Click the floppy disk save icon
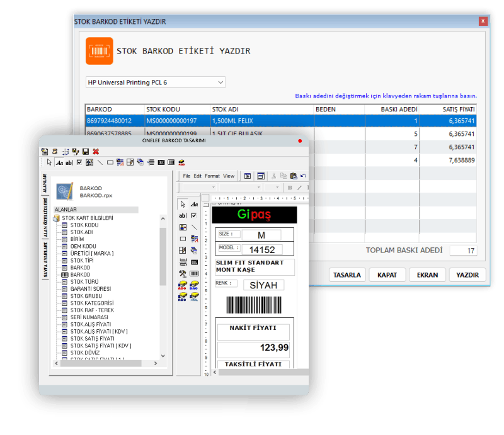Viewport: 504px width, 435px height. point(86,151)
